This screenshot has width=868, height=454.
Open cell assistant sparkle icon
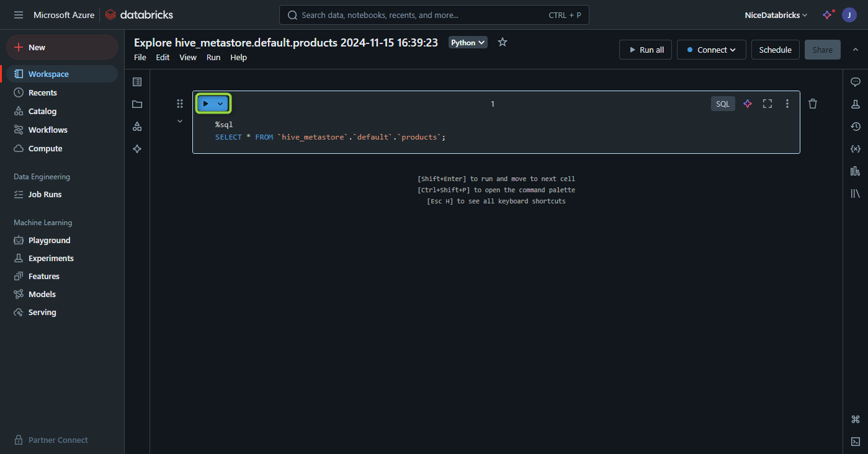(748, 104)
